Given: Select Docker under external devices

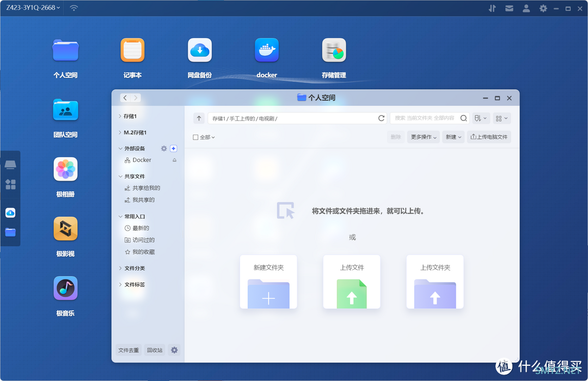Looking at the screenshot, I should (138, 160).
